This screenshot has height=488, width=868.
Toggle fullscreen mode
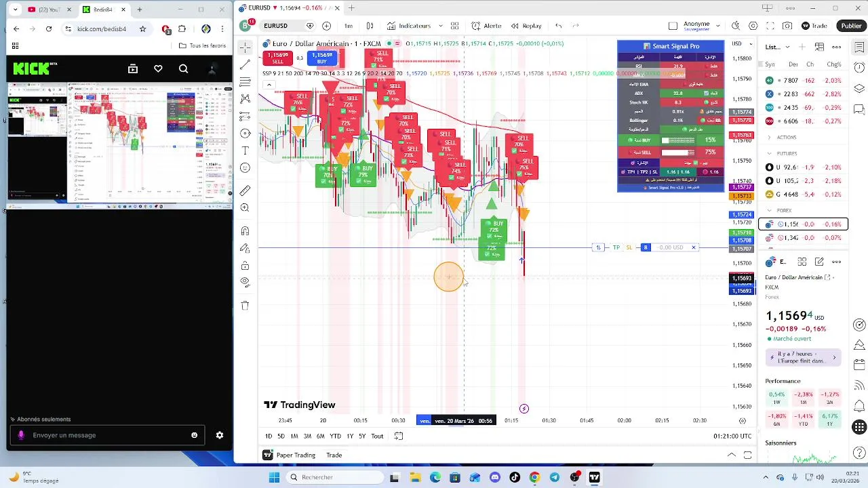pyautogui.click(x=770, y=26)
